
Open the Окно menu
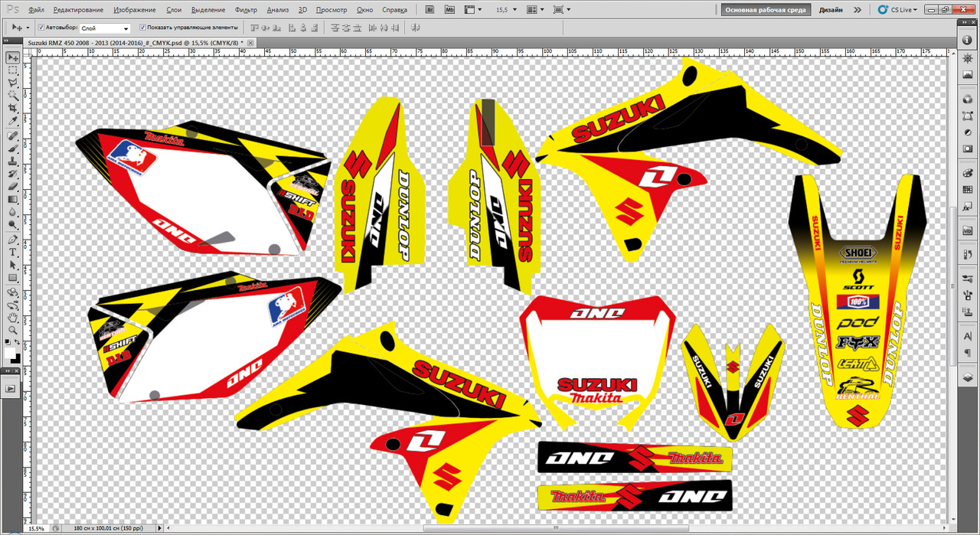[365, 10]
